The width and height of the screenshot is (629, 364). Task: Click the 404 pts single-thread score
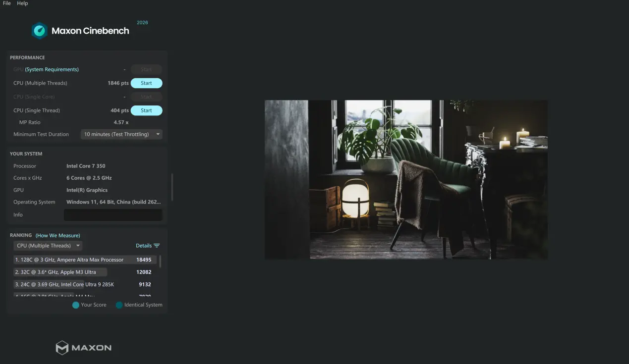pyautogui.click(x=119, y=110)
